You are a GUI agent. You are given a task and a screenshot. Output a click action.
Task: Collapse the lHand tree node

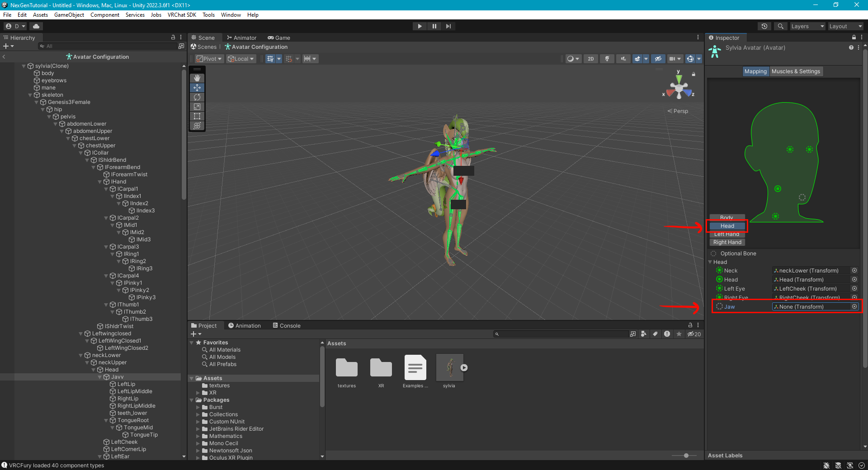[100, 182]
